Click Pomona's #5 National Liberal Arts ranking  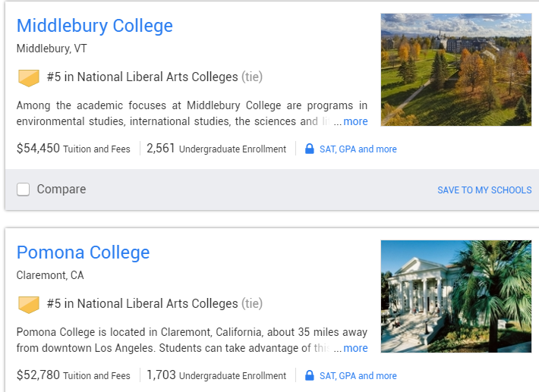(142, 303)
